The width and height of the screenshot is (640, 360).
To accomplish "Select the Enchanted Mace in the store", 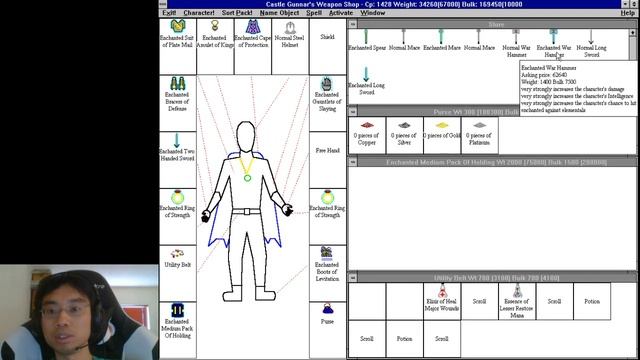I will [442, 40].
